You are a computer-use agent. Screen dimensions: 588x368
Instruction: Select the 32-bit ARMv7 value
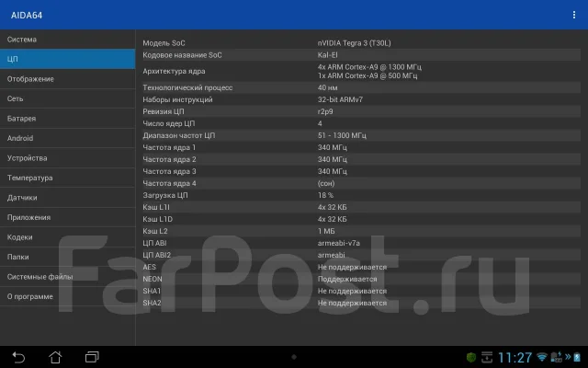pos(340,99)
